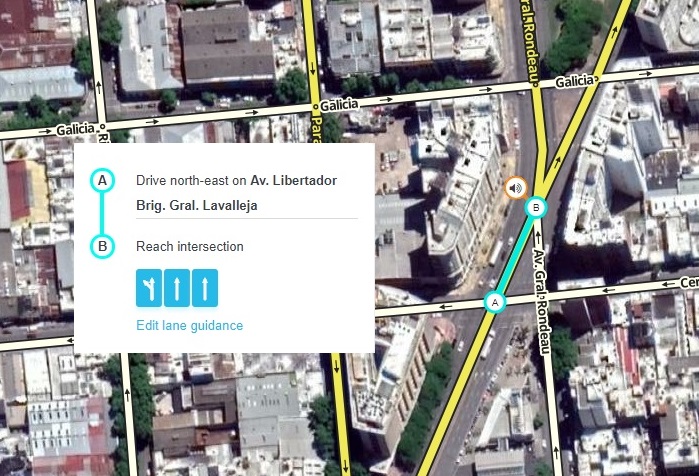Click the Galicia label near the top right
This screenshot has width=699, height=476.
click(x=575, y=81)
